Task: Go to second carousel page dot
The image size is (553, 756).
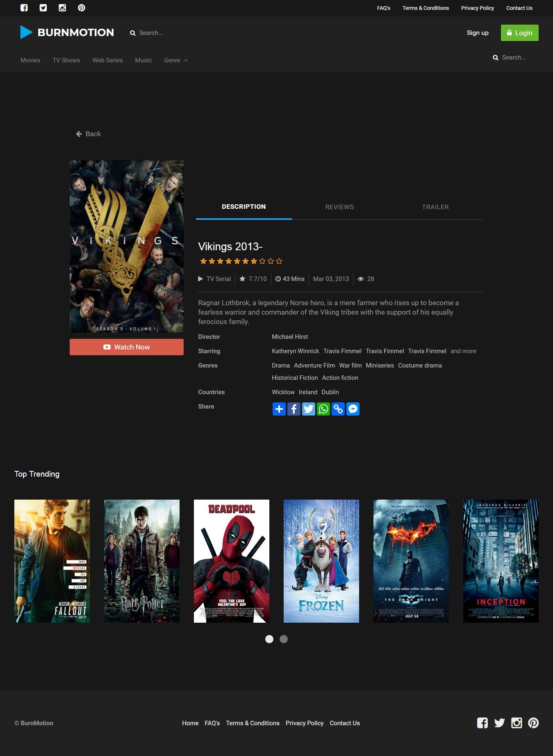Action: 284,639
